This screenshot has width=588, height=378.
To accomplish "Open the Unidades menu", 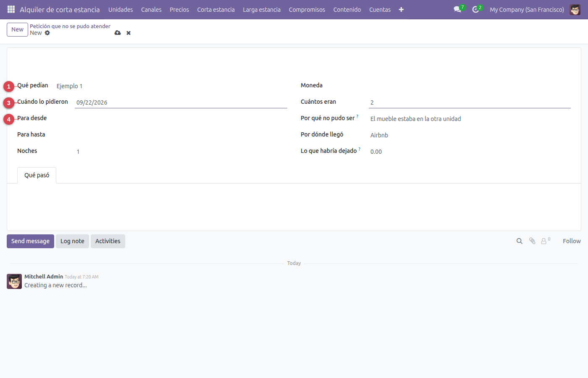I will 121,9.
